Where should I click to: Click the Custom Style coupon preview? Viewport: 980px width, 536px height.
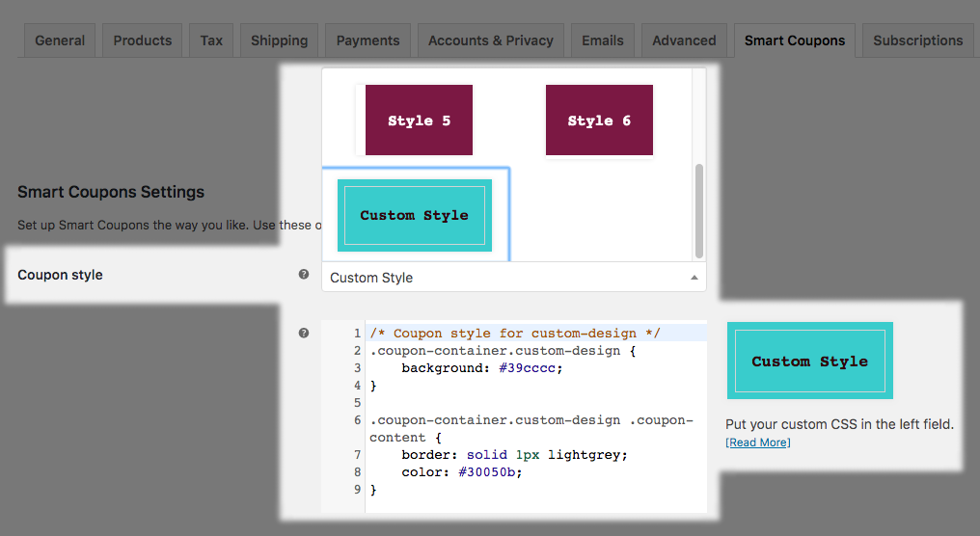pos(810,361)
